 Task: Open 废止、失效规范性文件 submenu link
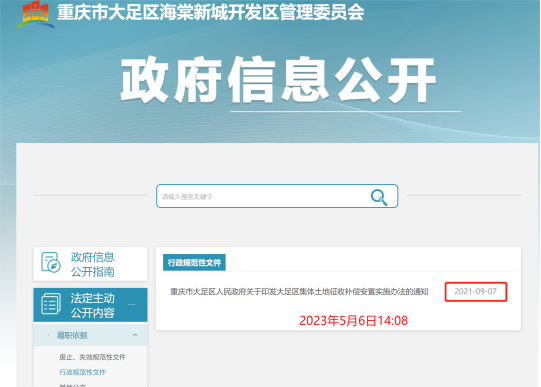(92, 357)
